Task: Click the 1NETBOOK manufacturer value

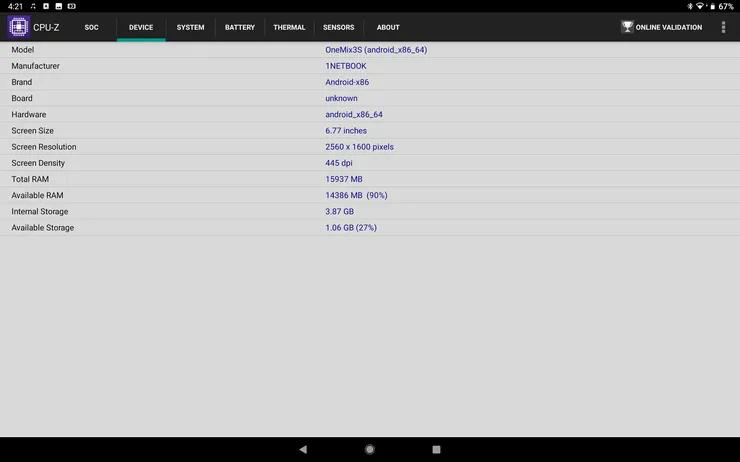Action: 345,66
